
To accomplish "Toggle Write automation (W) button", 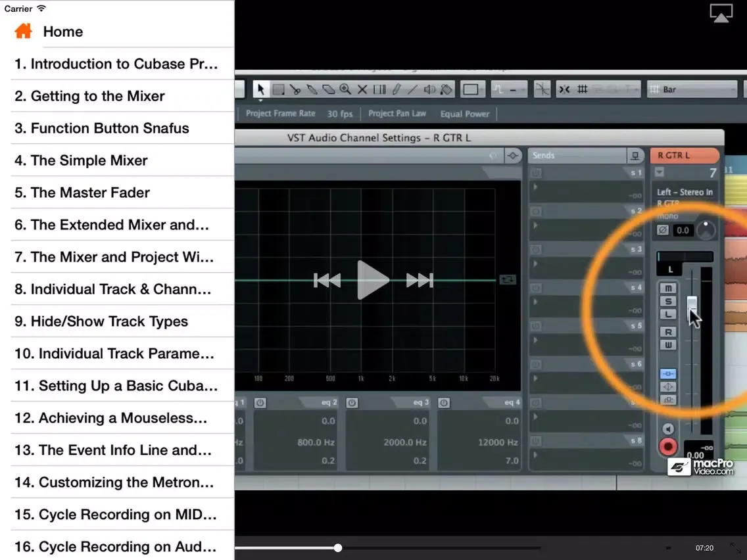I will click(x=668, y=345).
